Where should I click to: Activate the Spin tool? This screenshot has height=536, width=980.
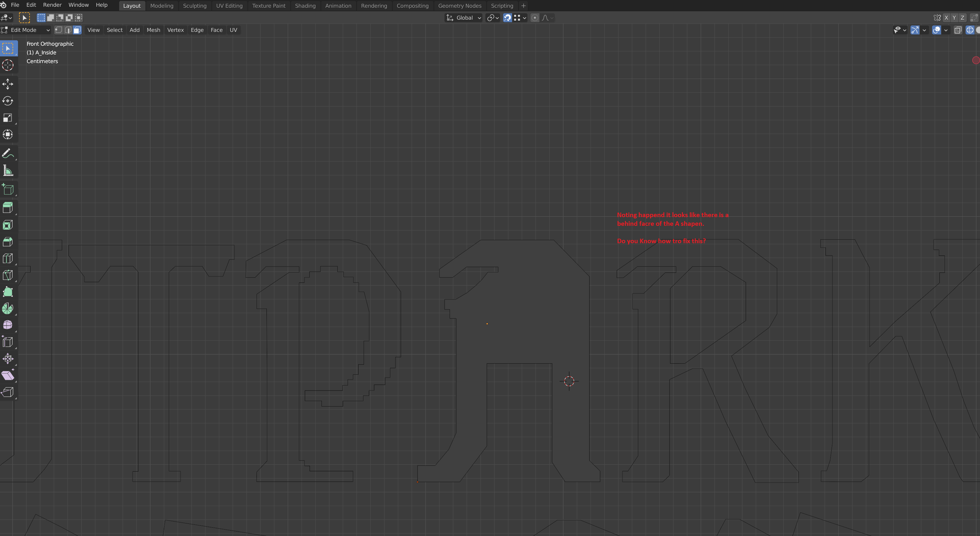[x=8, y=309]
